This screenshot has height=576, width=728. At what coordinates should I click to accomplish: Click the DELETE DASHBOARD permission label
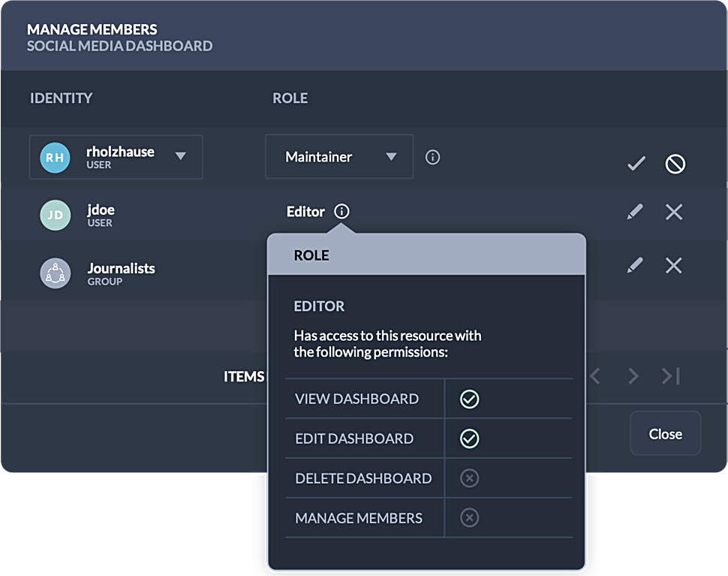coord(363,478)
